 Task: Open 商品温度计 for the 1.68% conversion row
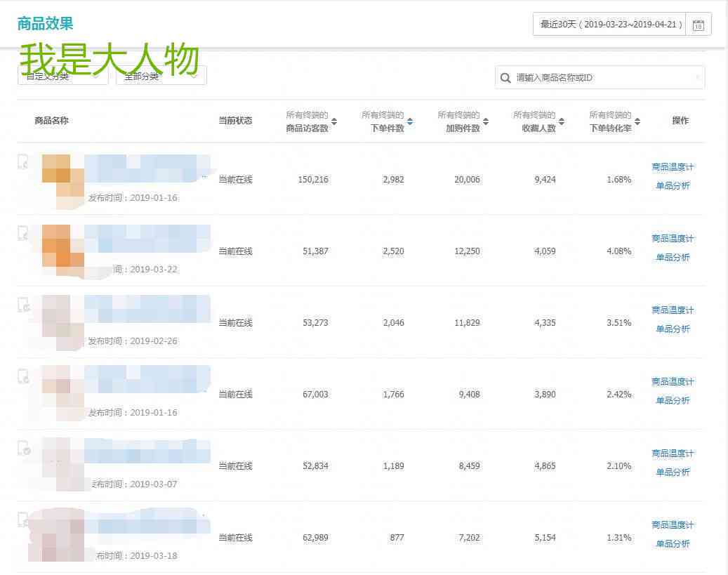point(673,166)
